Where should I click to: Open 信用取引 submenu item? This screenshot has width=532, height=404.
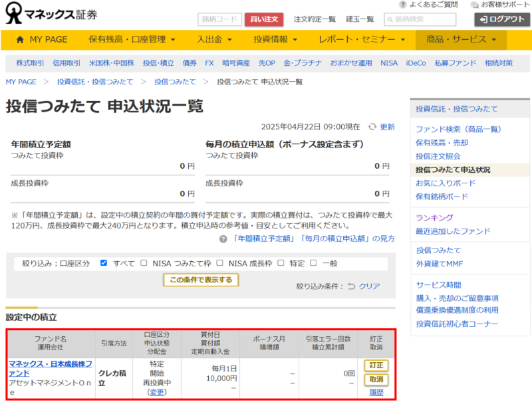click(x=66, y=63)
